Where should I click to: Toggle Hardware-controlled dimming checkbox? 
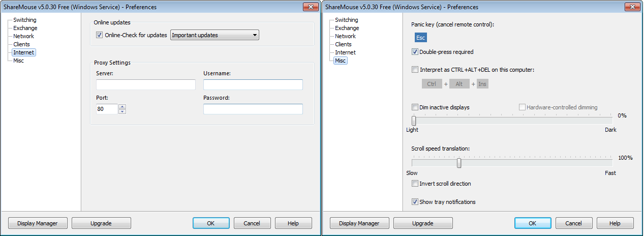tap(522, 107)
